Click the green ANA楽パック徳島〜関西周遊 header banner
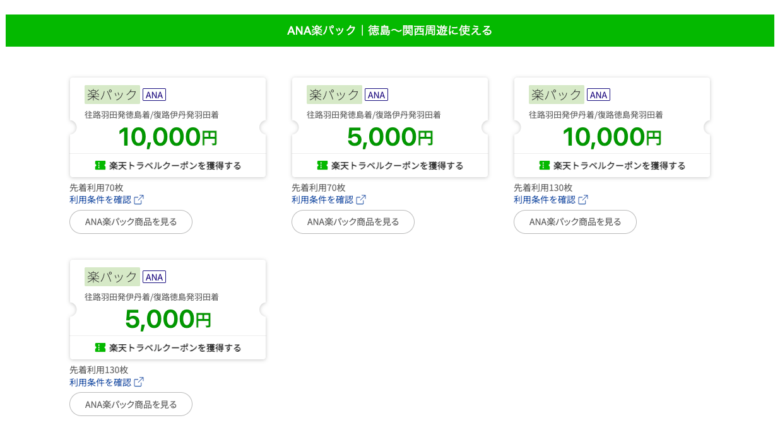This screenshot has height=423, width=780. (390, 30)
